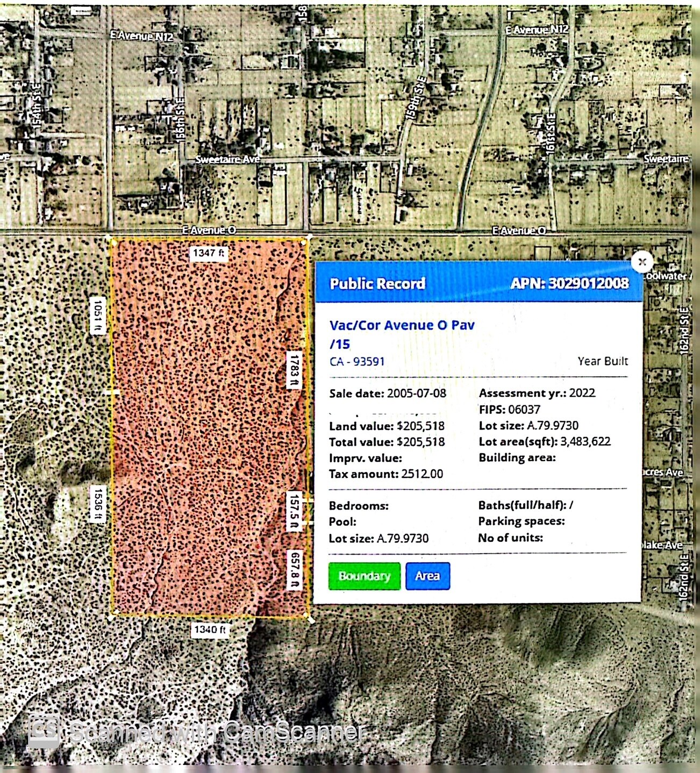This screenshot has height=773, width=700.
Task: Click the APN: 3029012008 header text
Action: coord(569,283)
